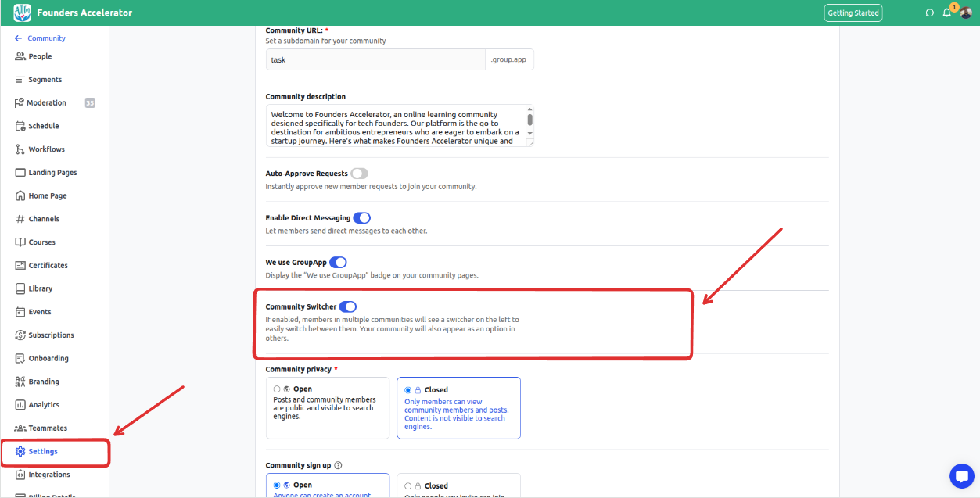This screenshot has height=498, width=980.
Task: Toggle the Community Switcher switch
Action: 348,307
